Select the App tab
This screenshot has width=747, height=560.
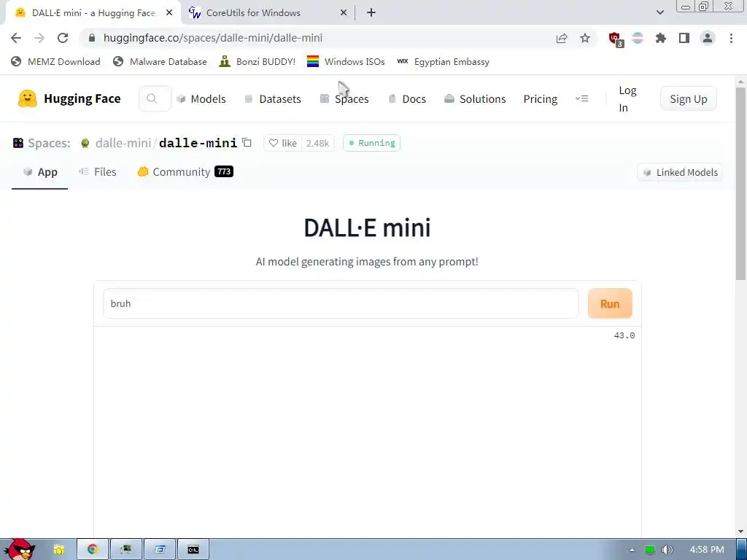(x=40, y=172)
